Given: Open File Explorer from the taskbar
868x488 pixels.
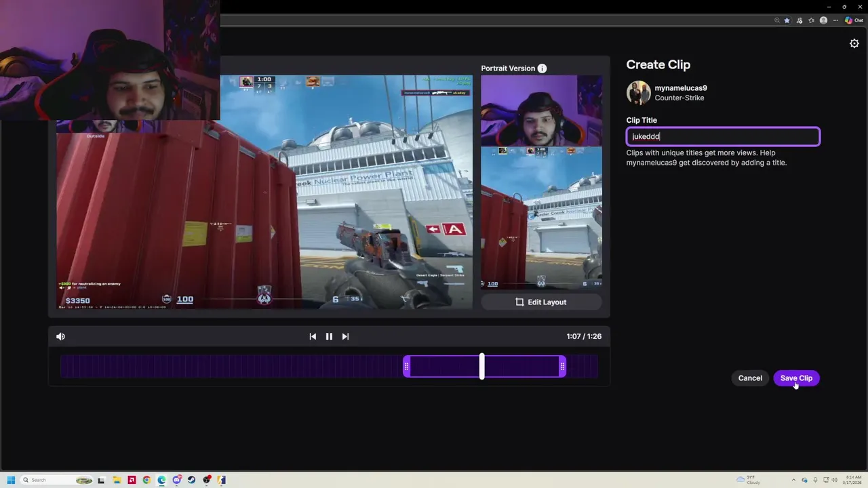Looking at the screenshot, I should coord(117,480).
